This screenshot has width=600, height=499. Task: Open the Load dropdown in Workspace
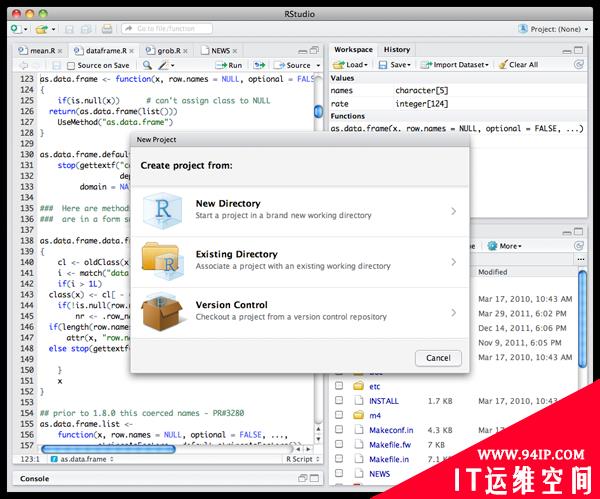pyautogui.click(x=350, y=65)
